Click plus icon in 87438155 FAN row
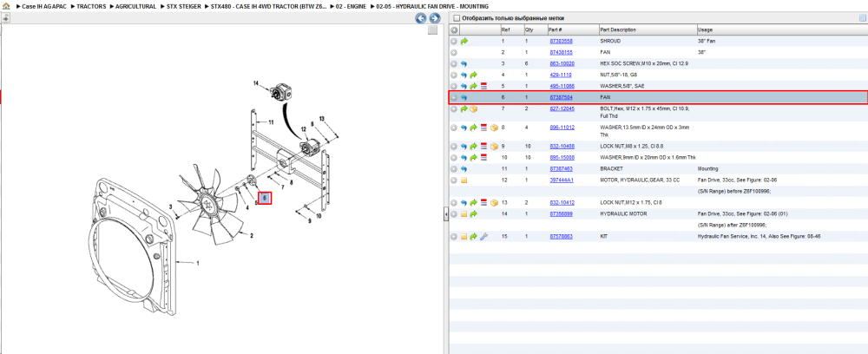Viewport: 868px width, 354px height. click(x=454, y=52)
